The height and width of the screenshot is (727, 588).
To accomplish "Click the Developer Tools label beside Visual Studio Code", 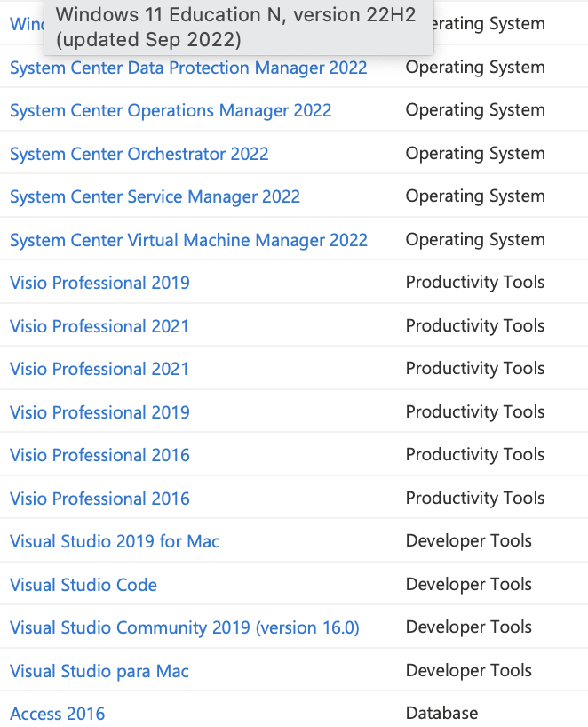I will [x=469, y=584].
